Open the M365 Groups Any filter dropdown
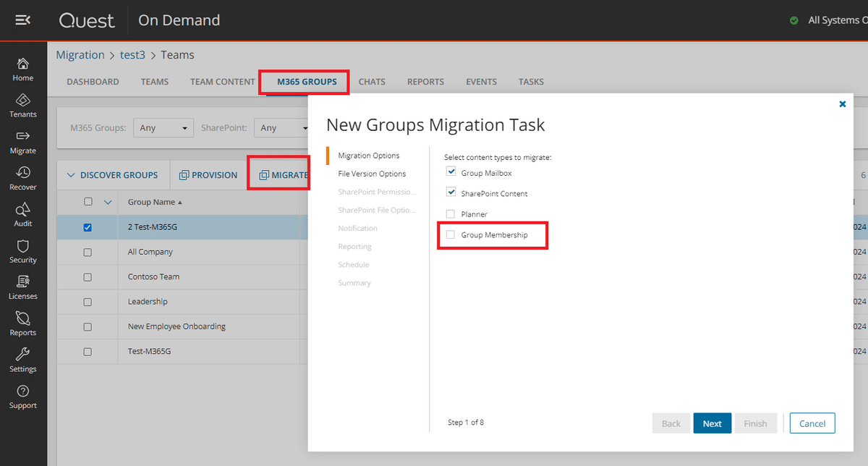The height and width of the screenshot is (466, 868). click(163, 127)
